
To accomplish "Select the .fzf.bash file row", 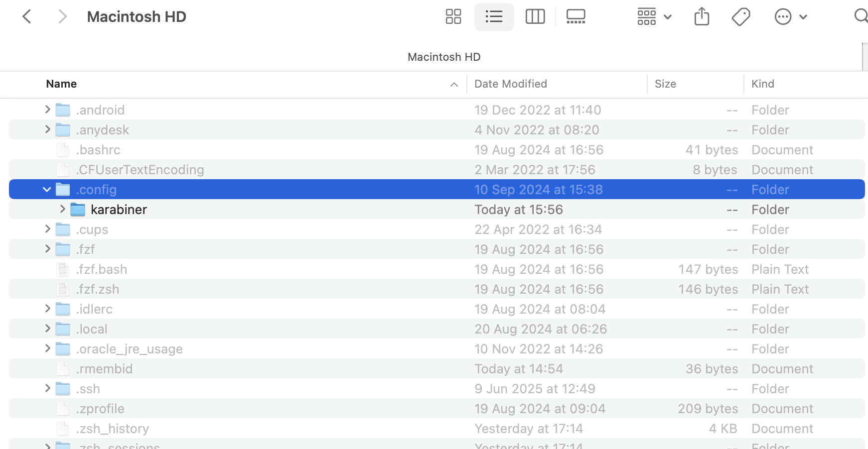I will click(x=437, y=269).
